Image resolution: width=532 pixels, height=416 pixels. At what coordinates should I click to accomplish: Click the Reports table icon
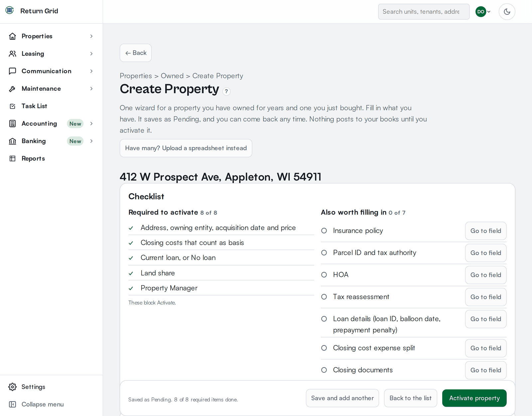click(13, 158)
